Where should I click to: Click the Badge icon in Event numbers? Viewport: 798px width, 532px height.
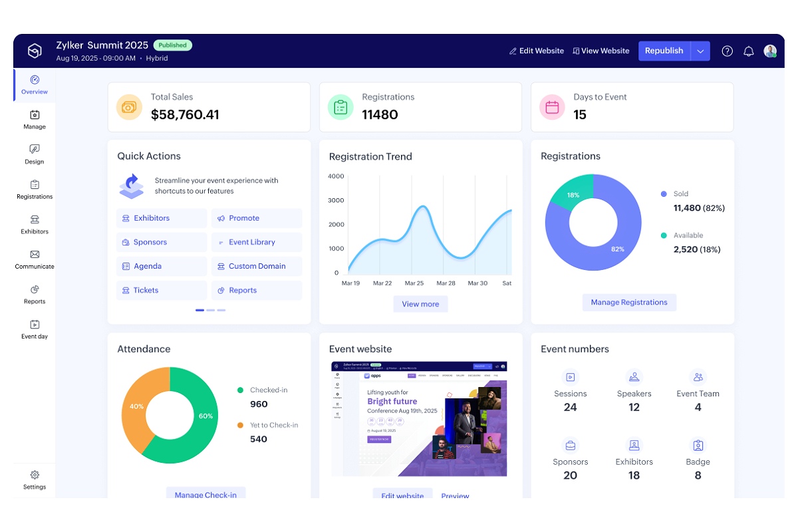point(698,445)
